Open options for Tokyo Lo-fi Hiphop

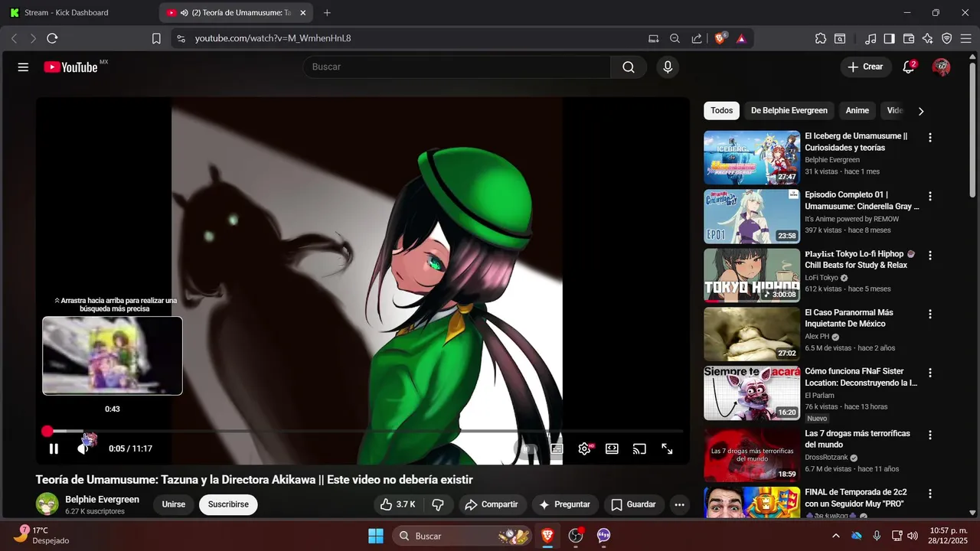click(930, 256)
